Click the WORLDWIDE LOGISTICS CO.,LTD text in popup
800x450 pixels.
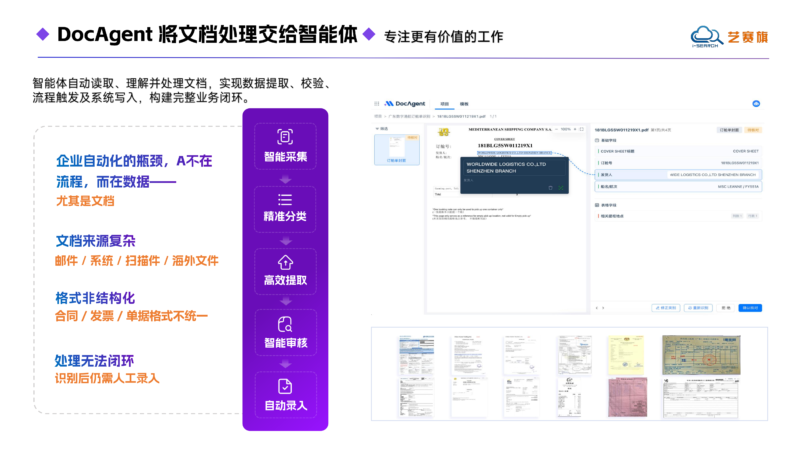click(506, 164)
